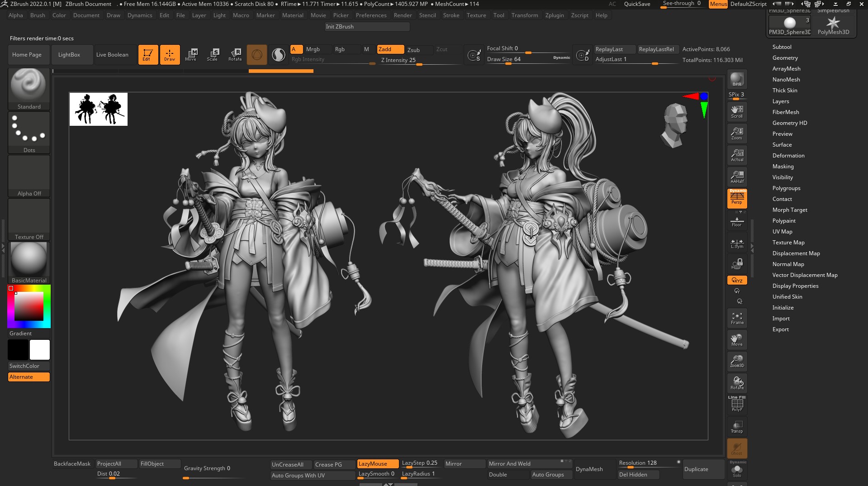Pick a hue in the color picker
Screen dimensions: 868x486
tap(29, 306)
